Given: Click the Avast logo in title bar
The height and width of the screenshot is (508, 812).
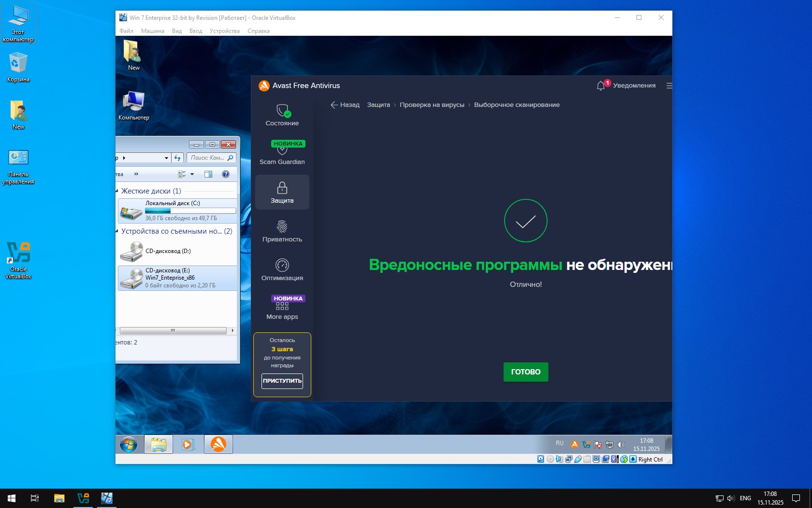Looking at the screenshot, I should tap(264, 86).
